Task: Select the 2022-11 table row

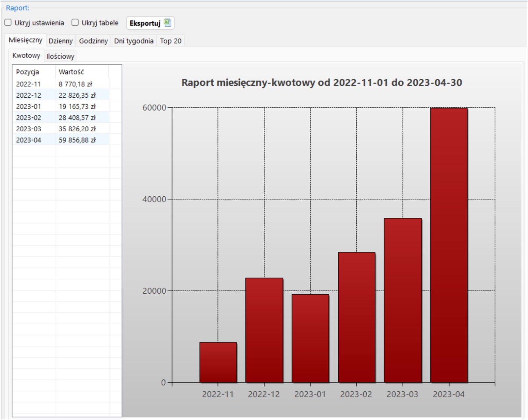Action: pyautogui.click(x=29, y=84)
